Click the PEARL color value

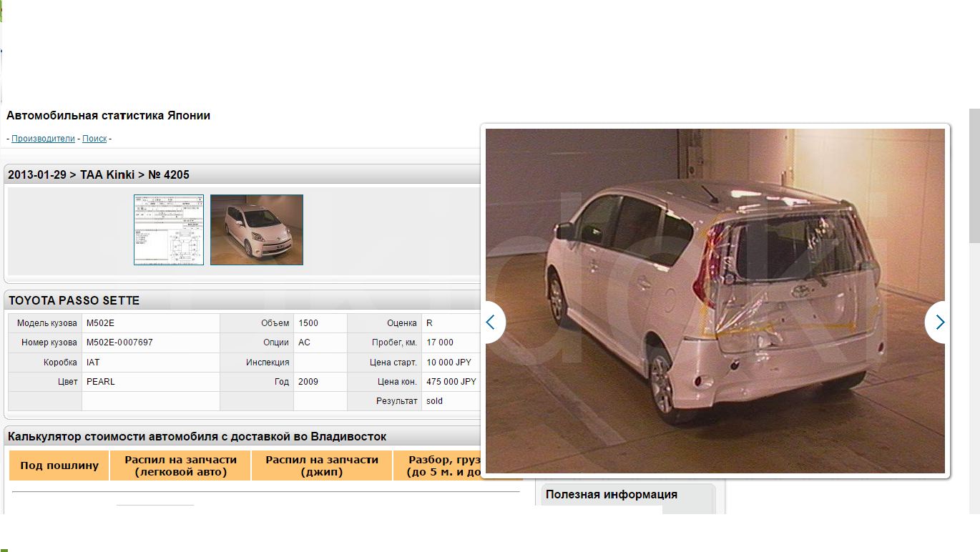coord(101,382)
